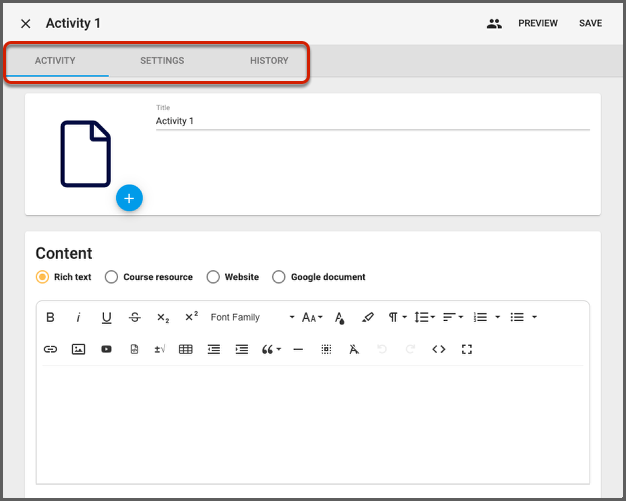
Task: Select the Google document radio option
Action: tap(279, 277)
